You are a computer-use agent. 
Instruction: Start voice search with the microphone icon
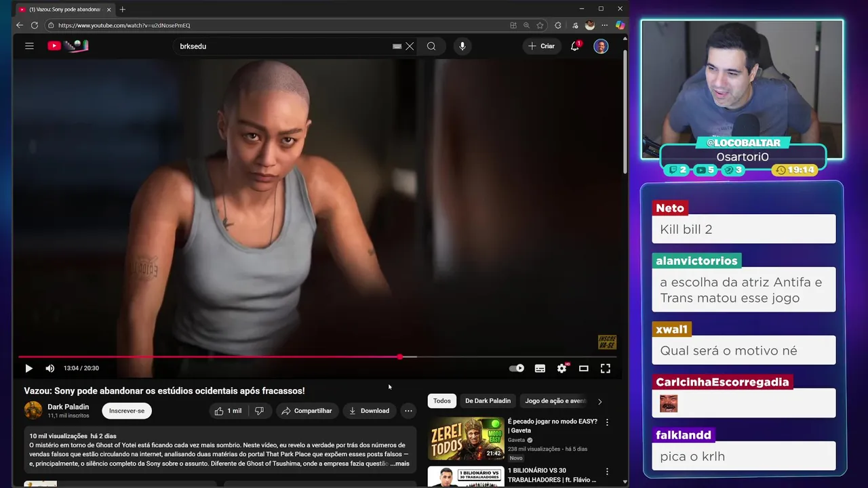[x=462, y=46]
